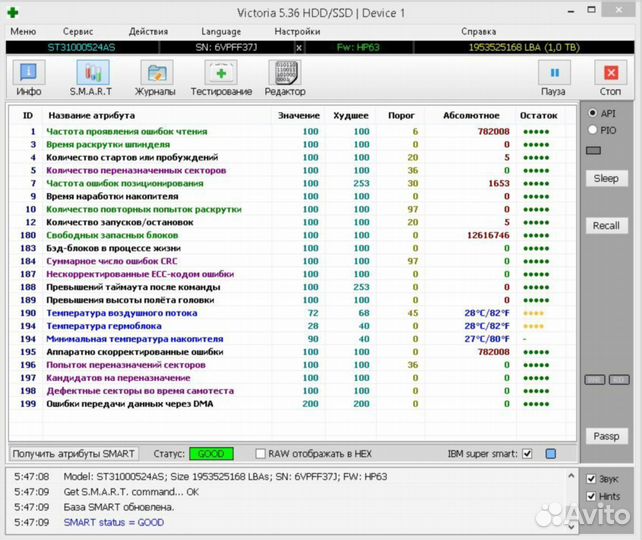
Task: Open the Действия menu
Action: pyautogui.click(x=148, y=32)
